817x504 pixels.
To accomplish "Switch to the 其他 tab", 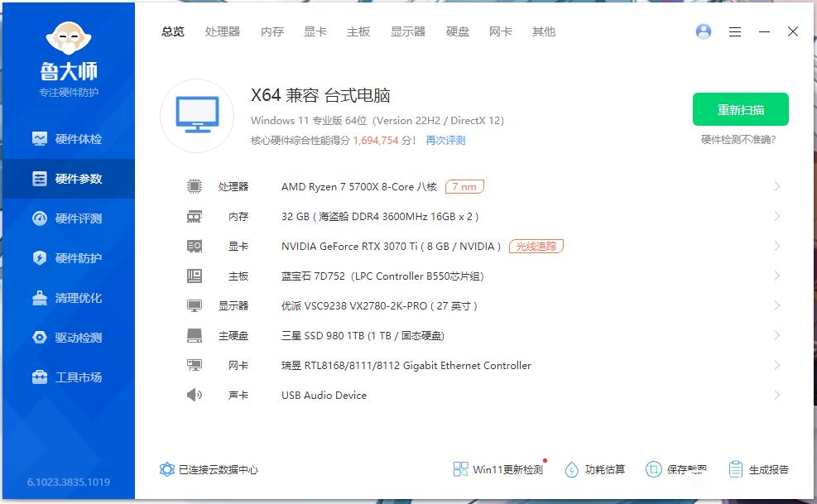I will coord(544,31).
